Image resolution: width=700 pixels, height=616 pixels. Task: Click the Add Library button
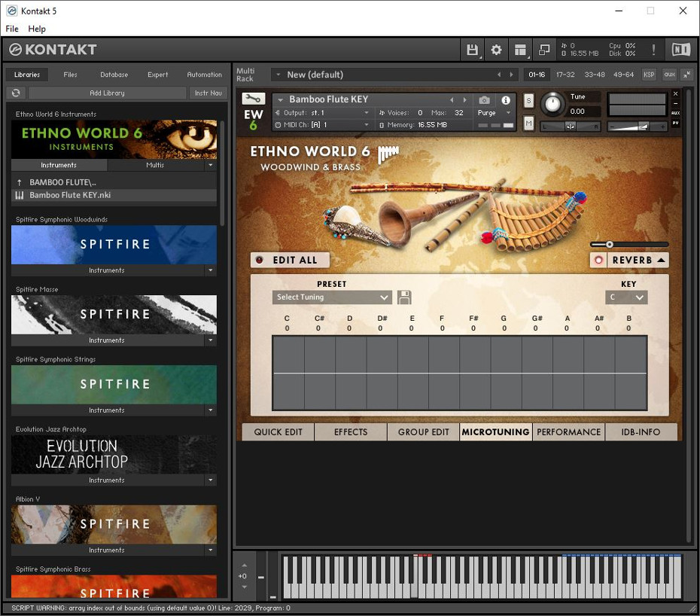point(107,93)
